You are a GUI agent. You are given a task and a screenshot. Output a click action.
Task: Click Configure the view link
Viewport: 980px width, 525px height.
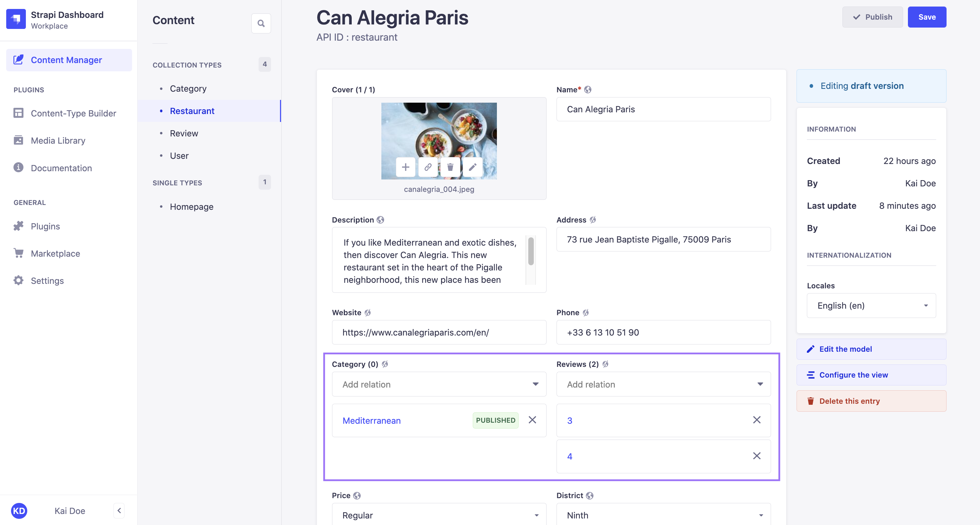(853, 374)
